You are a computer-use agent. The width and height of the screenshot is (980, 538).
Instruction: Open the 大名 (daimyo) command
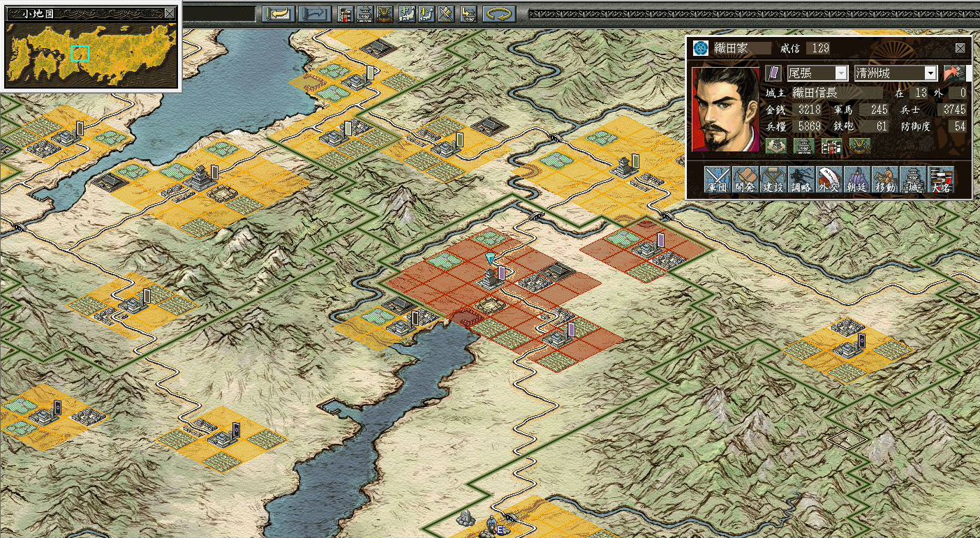940,180
